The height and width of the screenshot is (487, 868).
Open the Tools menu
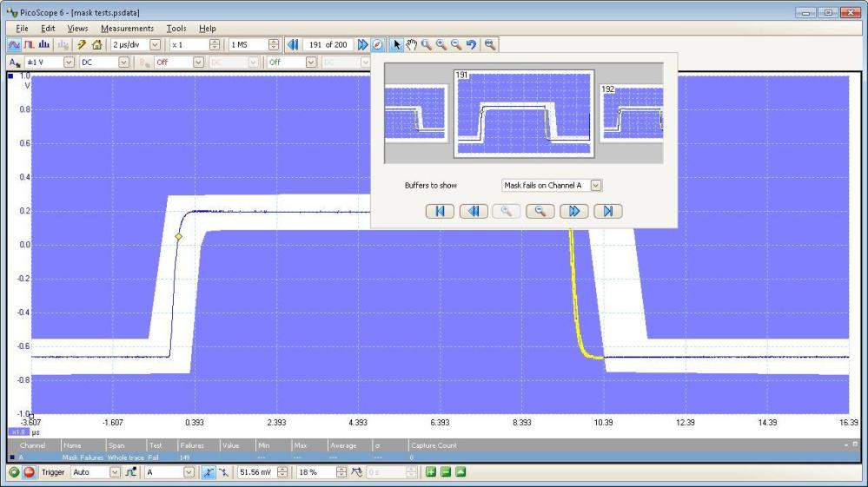pos(176,29)
